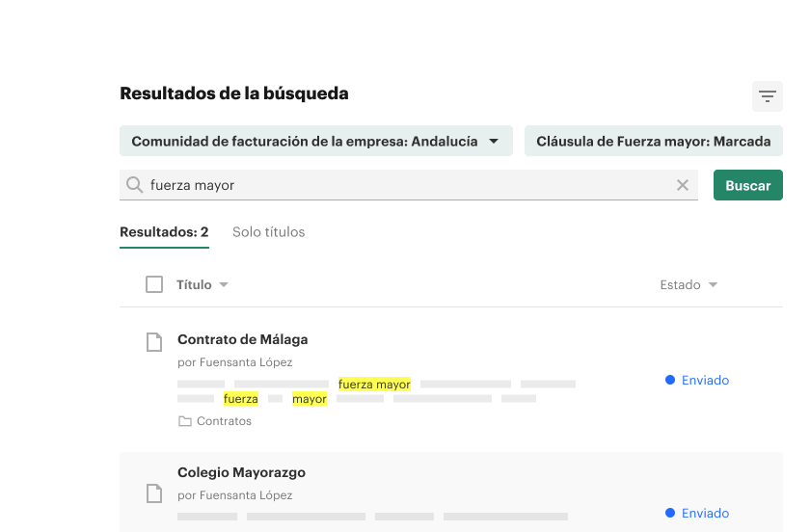The width and height of the screenshot is (810, 532).
Task: Clear the search field with X
Action: tap(683, 185)
